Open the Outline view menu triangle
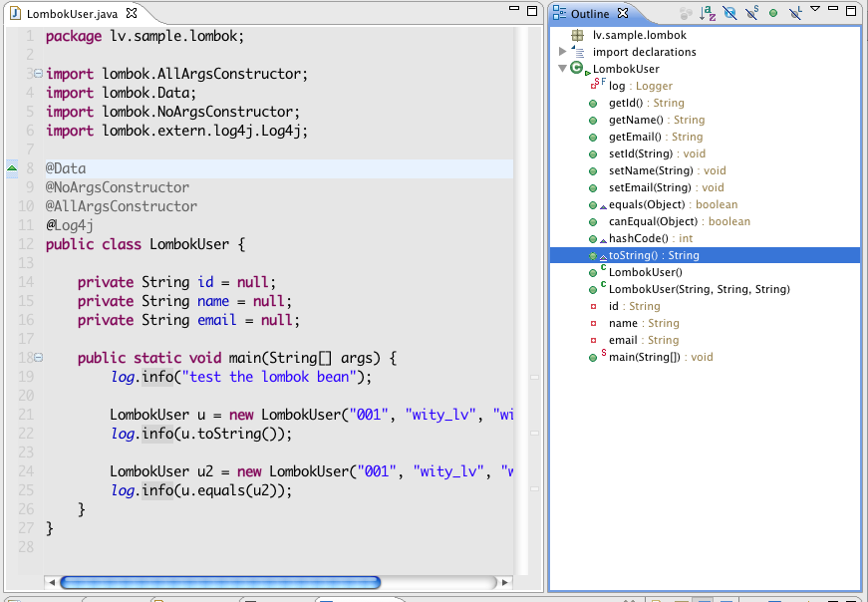 815,10
